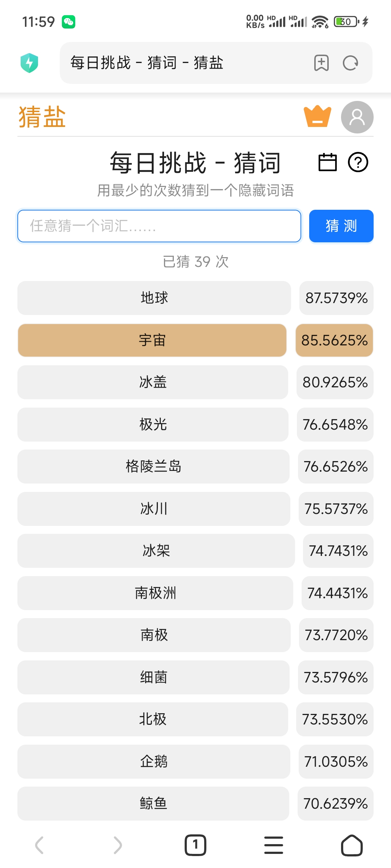Navigate forward in the browser
This screenshot has width=391, height=868.
click(117, 845)
